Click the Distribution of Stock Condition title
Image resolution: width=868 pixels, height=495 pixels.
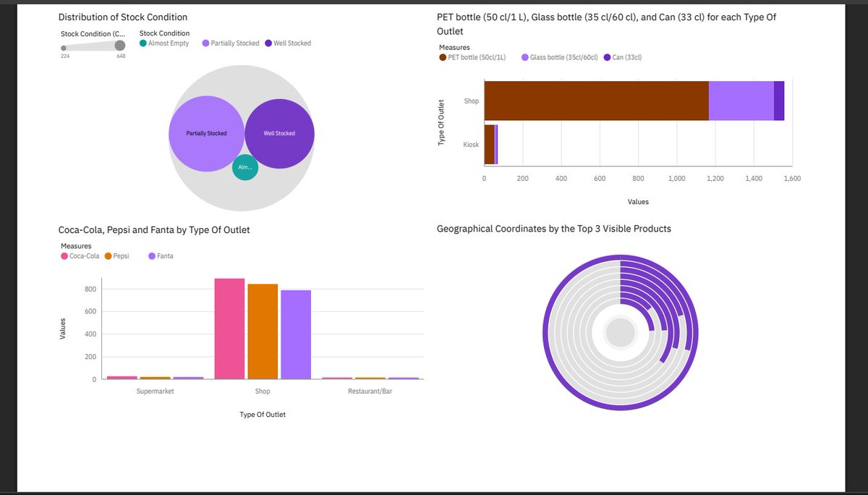(122, 17)
